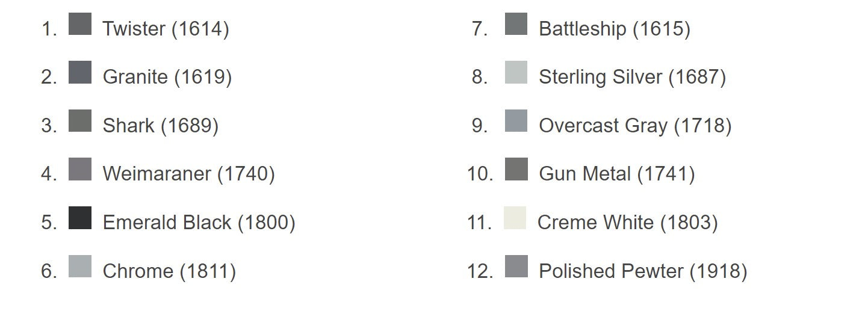Select the Overcast Gray (1718) swatch
The height and width of the screenshot is (317, 868).
tap(516, 121)
